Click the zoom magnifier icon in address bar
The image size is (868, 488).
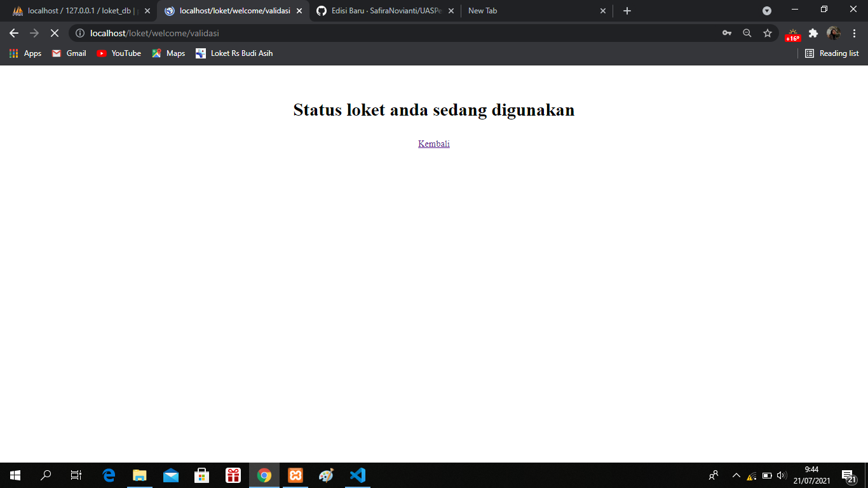click(x=747, y=33)
